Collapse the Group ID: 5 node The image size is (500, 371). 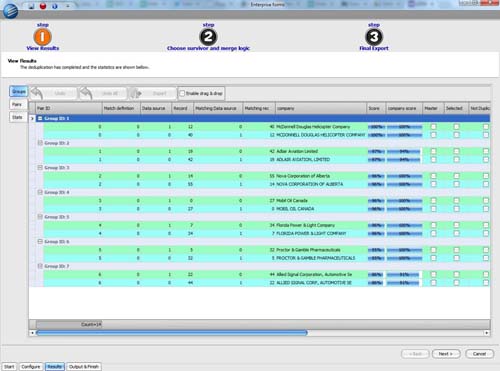[40, 217]
